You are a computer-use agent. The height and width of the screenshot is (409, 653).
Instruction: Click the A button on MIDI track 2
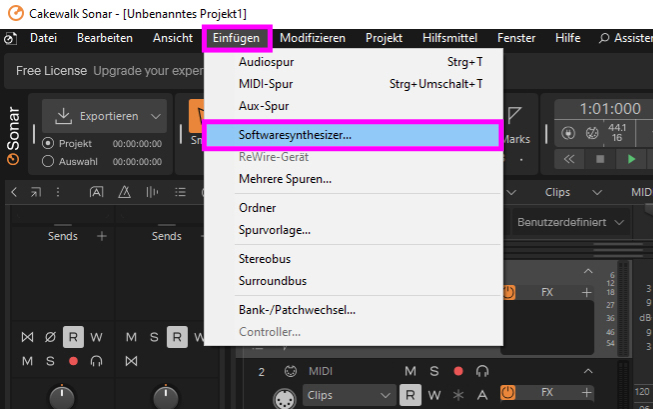[482, 395]
